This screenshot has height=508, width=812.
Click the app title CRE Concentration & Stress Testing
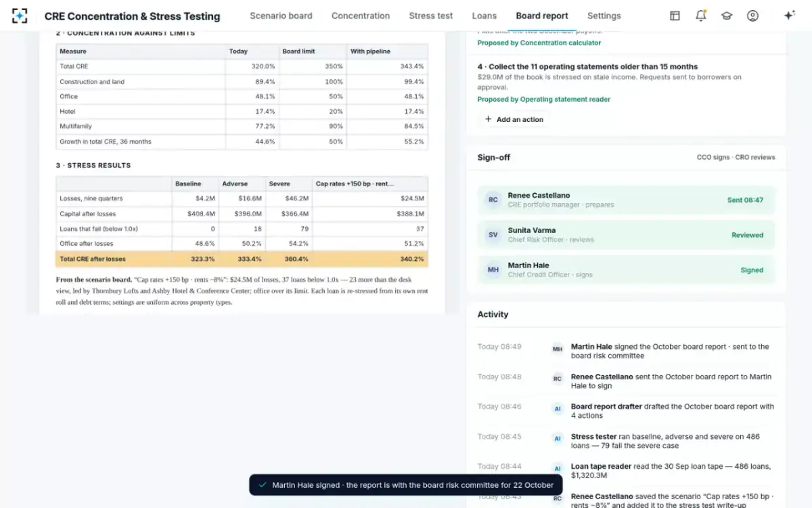[132, 16]
